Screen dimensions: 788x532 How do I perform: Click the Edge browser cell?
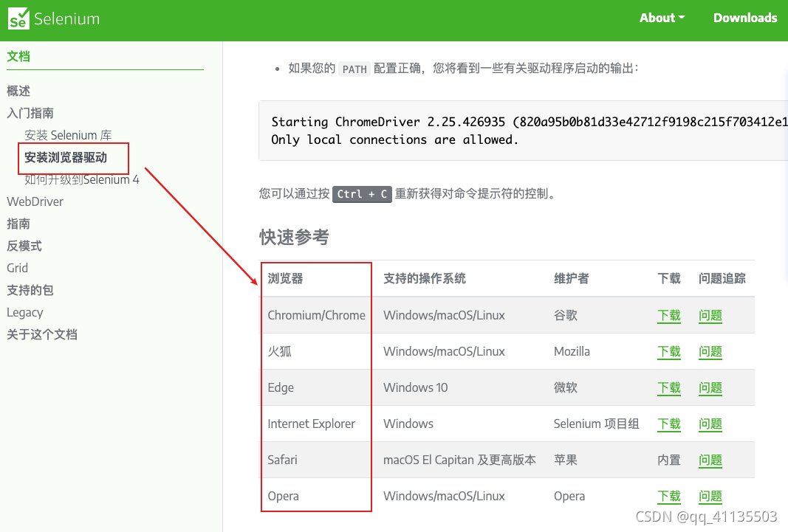(x=281, y=387)
